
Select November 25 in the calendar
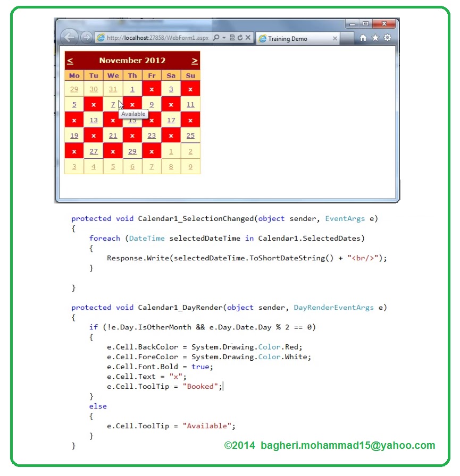pos(190,135)
